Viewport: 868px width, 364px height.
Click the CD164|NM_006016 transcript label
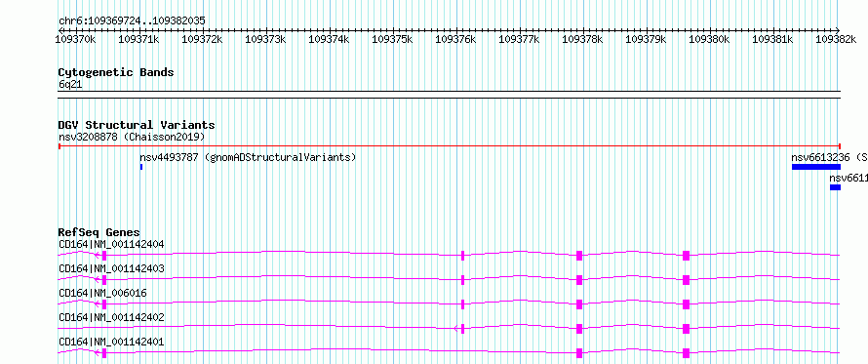(102, 293)
